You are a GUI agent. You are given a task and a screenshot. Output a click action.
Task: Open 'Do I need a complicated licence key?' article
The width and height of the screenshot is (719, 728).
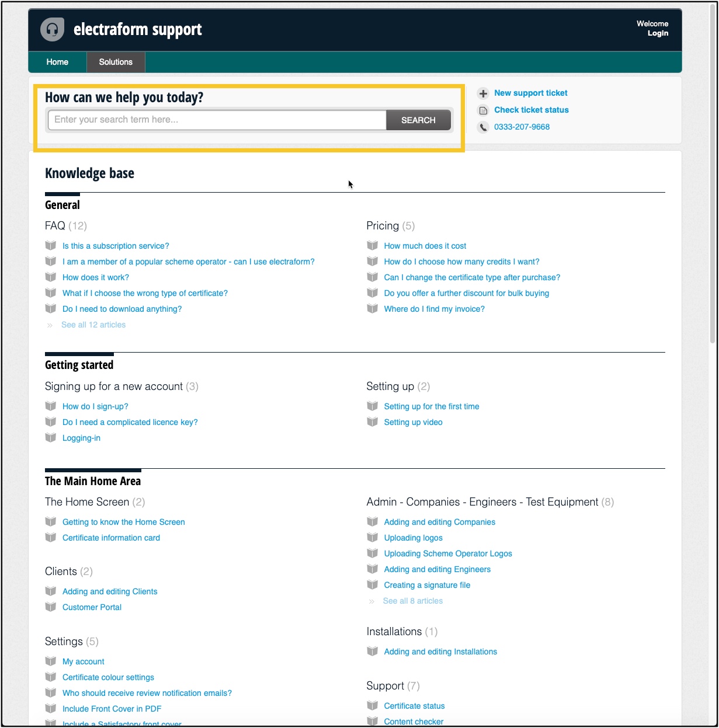(130, 422)
